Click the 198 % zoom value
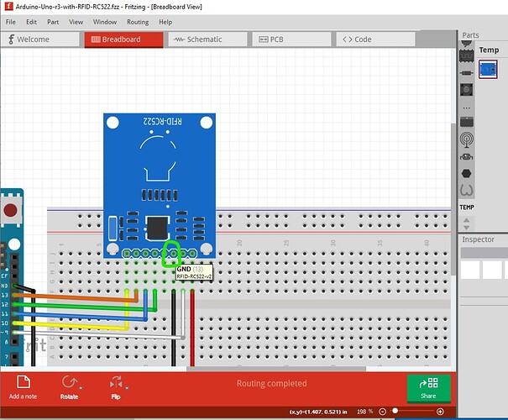508x420 pixels. (x=364, y=412)
